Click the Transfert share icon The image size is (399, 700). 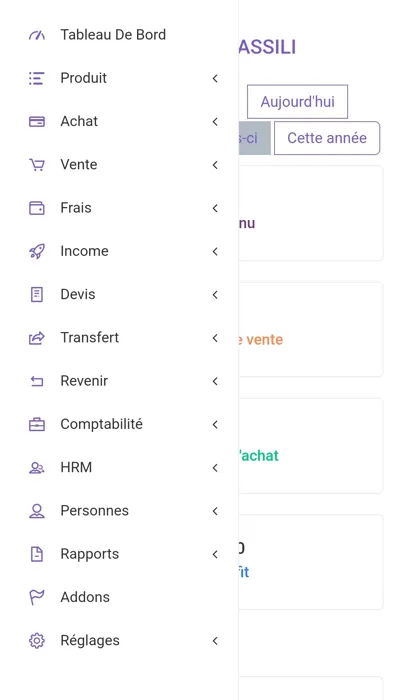[37, 338]
